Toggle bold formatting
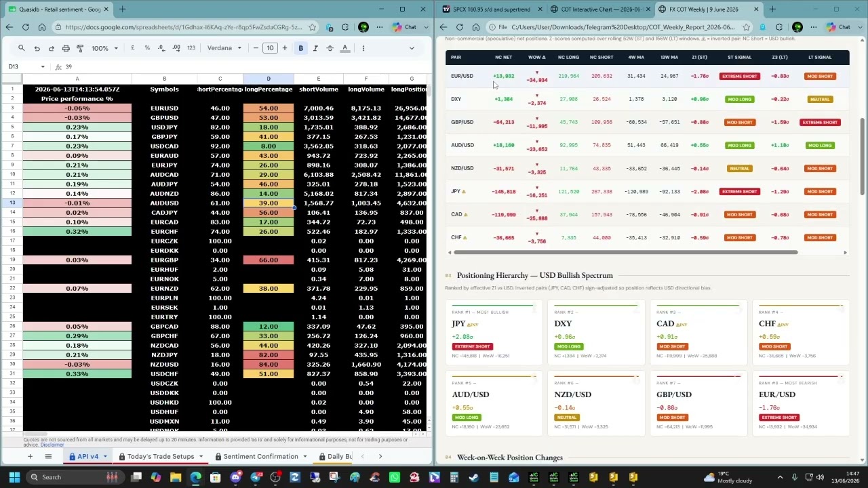This screenshot has height=488, width=868. [x=301, y=48]
